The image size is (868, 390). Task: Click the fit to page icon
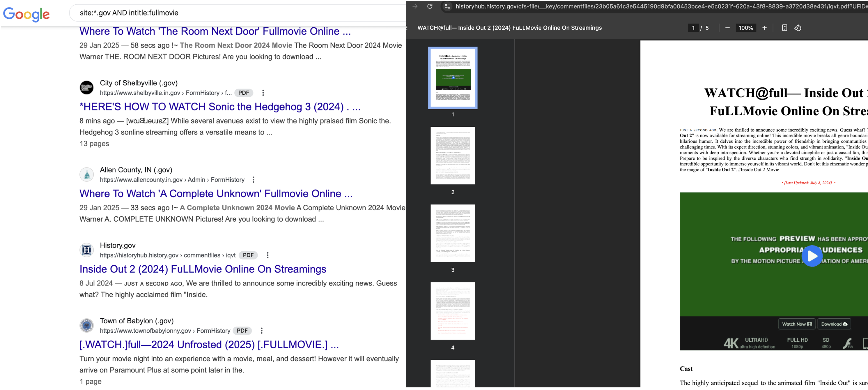click(784, 28)
